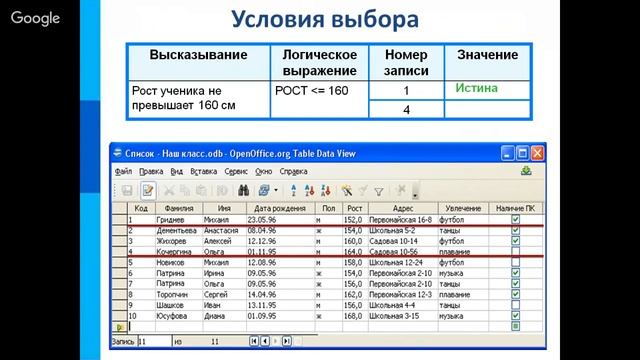Viewport: 640px width, 360px height.
Task: Click the empty Фамилия cell in new row
Action: [179, 327]
